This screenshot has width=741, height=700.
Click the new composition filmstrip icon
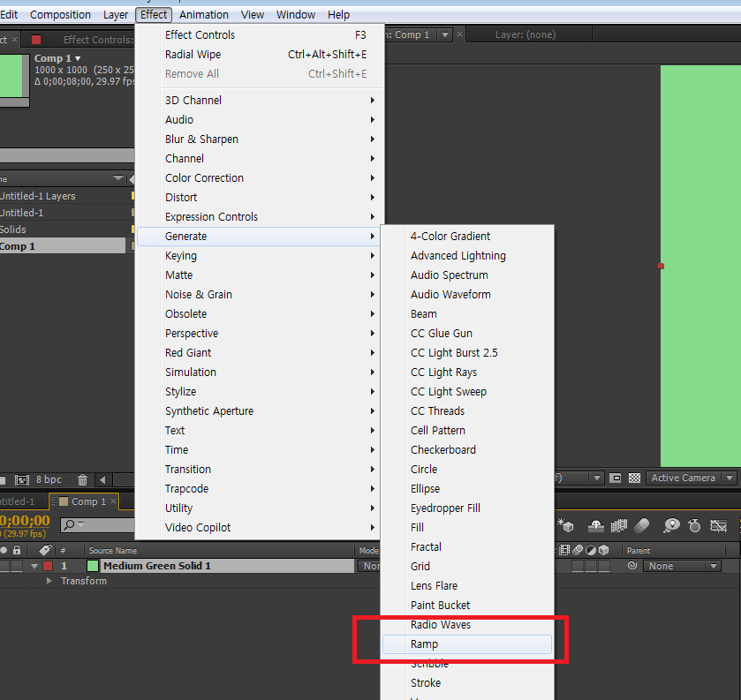tap(22, 480)
